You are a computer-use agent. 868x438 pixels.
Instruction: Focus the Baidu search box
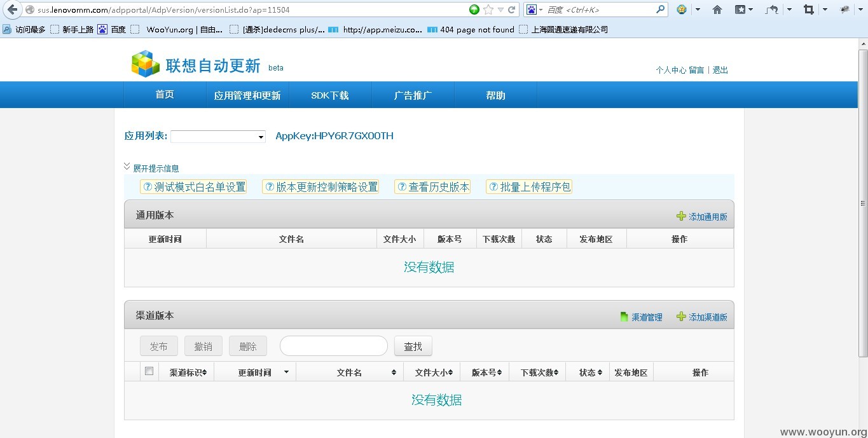600,10
